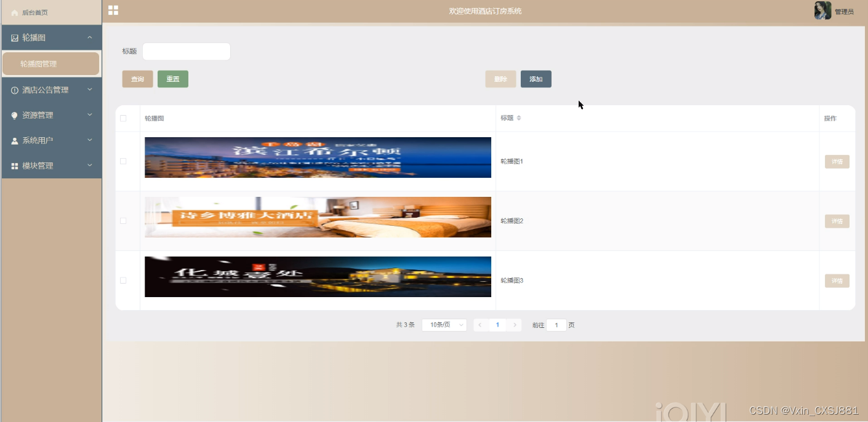
Task: Open the 系统用户 menu
Action: (x=51, y=140)
